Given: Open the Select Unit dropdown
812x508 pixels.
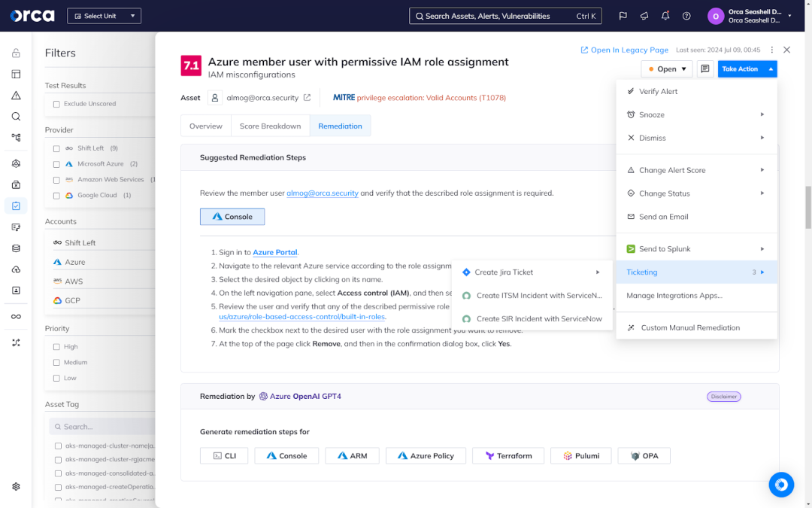Looking at the screenshot, I should pos(104,16).
